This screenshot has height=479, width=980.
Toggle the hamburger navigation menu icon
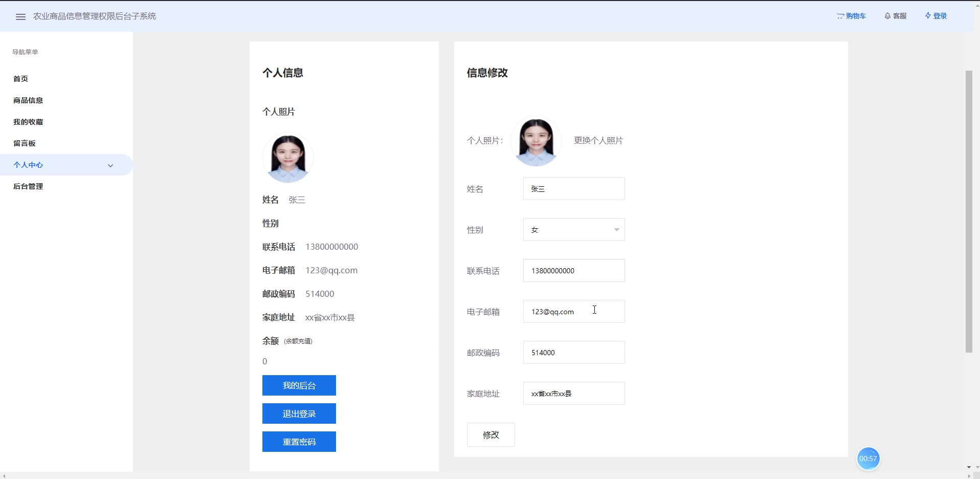point(20,16)
